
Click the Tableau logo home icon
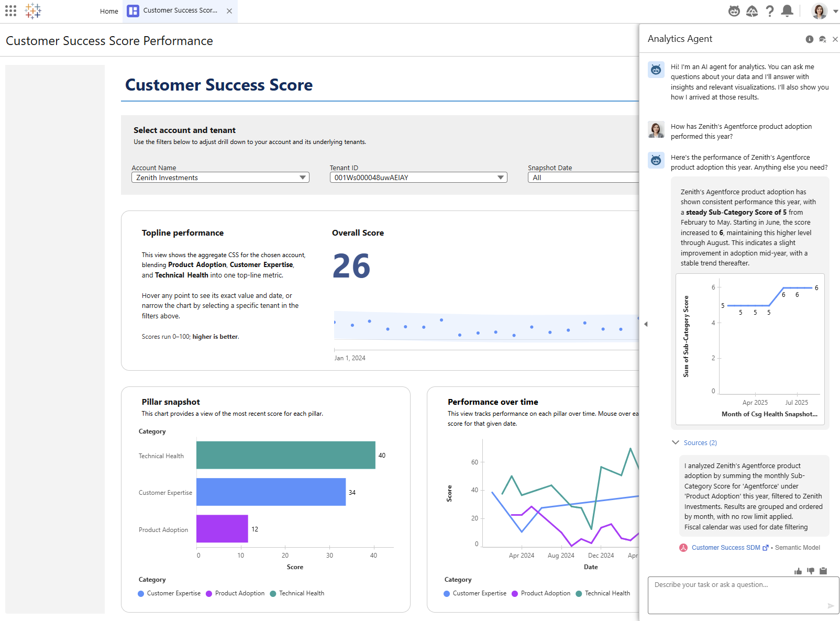coord(32,10)
